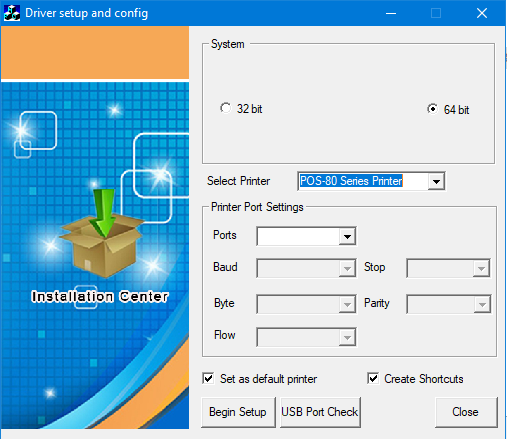
Task: Minimize the Driver setup window
Action: [x=391, y=13]
